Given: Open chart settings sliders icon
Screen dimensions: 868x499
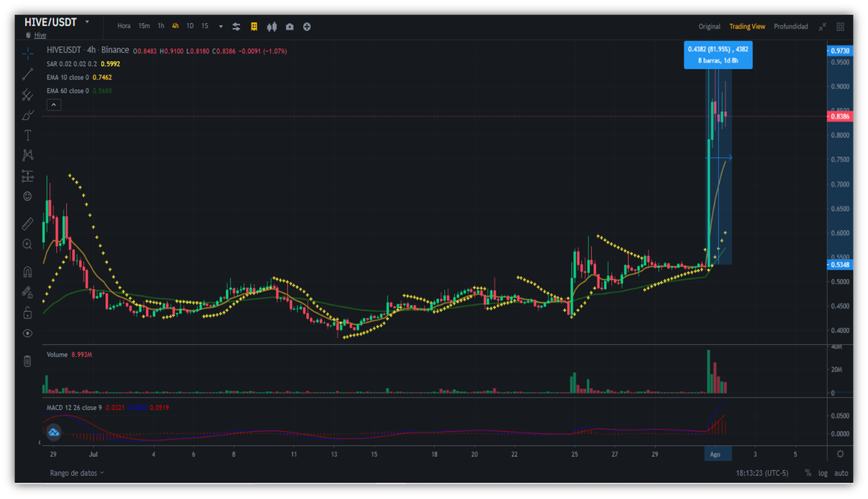Looking at the screenshot, I should [236, 26].
